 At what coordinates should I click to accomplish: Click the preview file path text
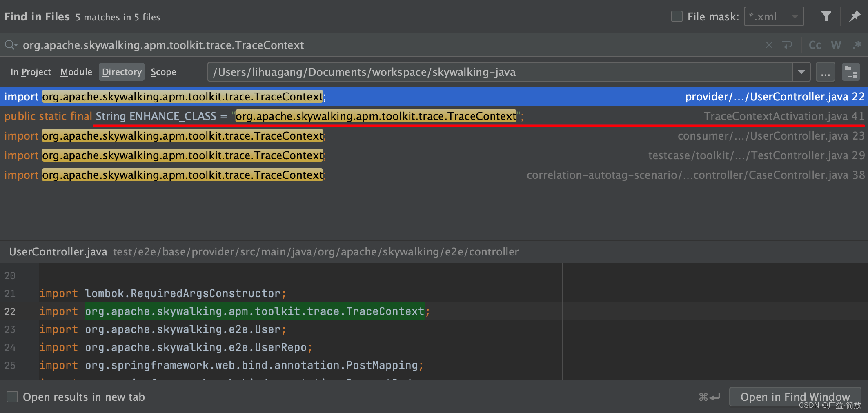coord(316,251)
